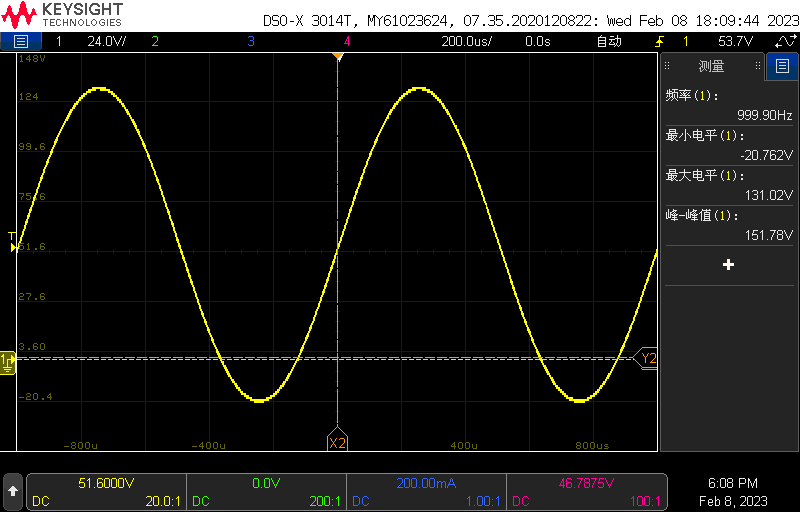
Task: Open the blue main menu icon
Action: tap(21, 41)
